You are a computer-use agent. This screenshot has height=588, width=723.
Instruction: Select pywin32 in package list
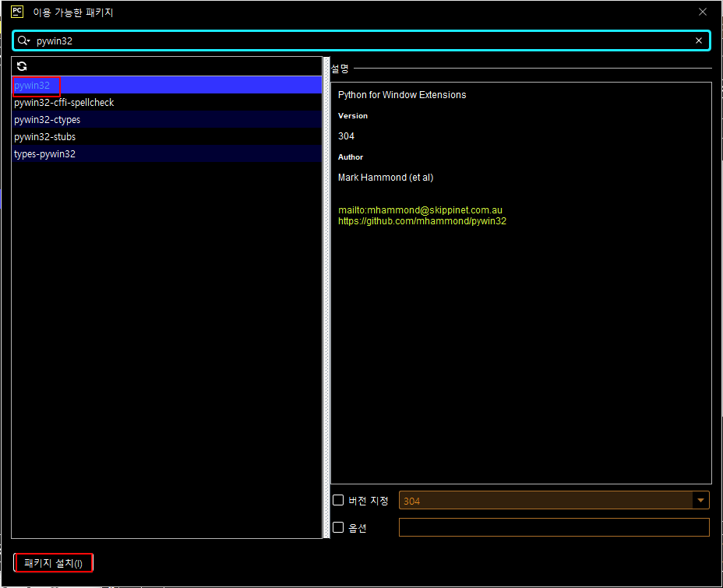(167, 85)
